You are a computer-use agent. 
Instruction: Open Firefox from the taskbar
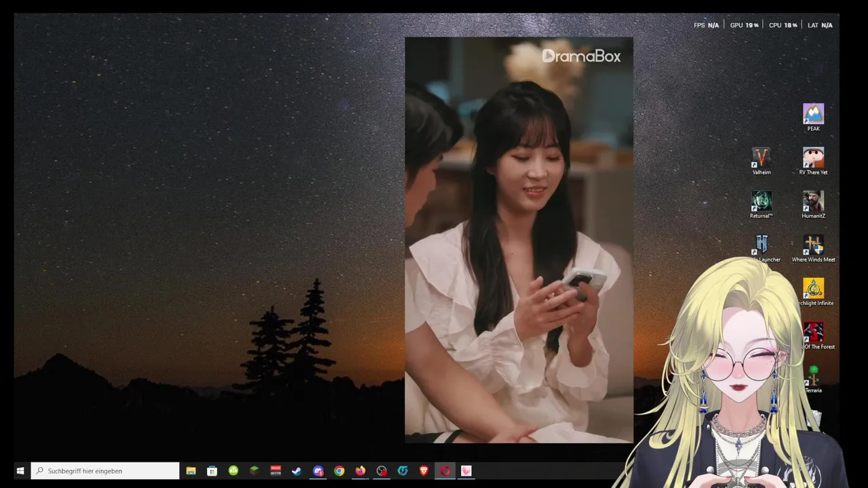pos(360,471)
